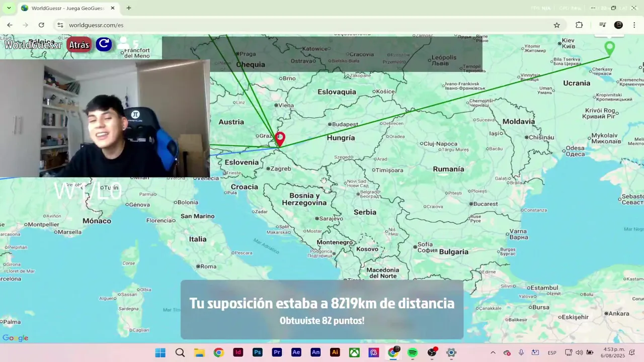
Task: Open the Chrome three-dot menu
Action: 634,25
